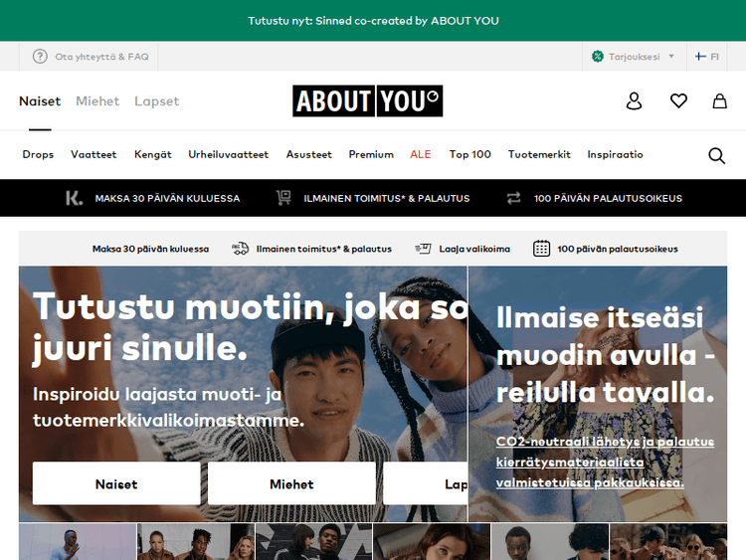Viewport: 746px width, 560px height.
Task: Open the sixth bottom thumbnail with capped man
Action: click(668, 541)
